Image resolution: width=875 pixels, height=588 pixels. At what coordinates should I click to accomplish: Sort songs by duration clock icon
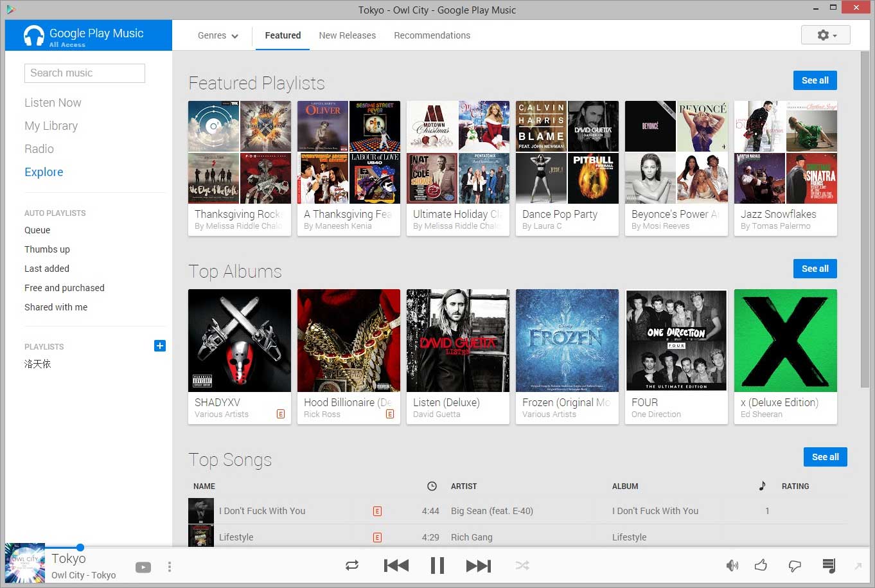(432, 486)
